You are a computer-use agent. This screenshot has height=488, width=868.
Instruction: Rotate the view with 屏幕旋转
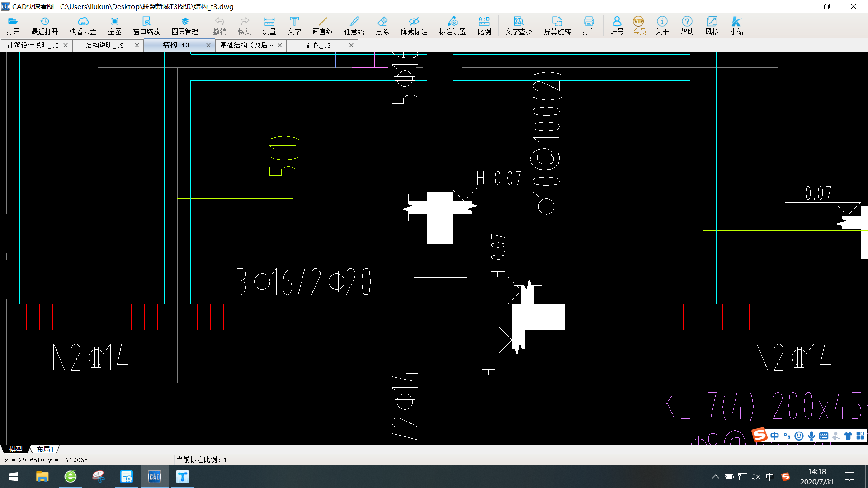click(557, 26)
